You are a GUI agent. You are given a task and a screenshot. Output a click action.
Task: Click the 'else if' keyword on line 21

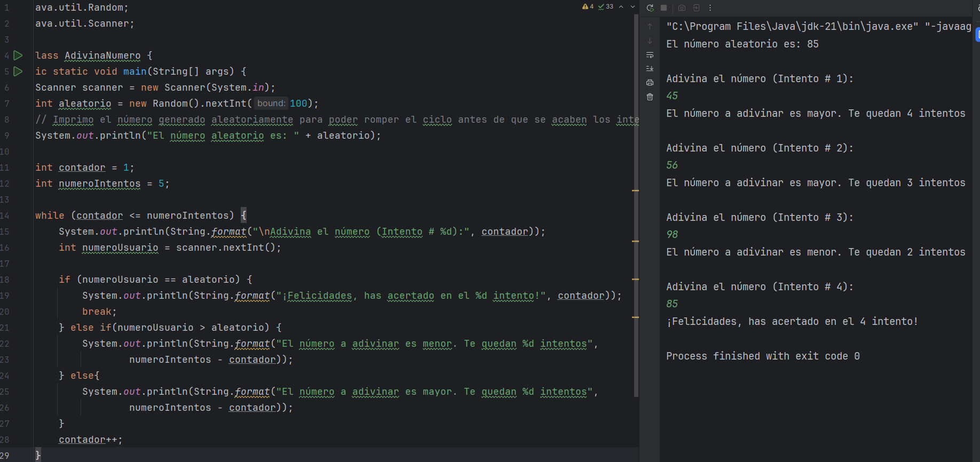91,328
